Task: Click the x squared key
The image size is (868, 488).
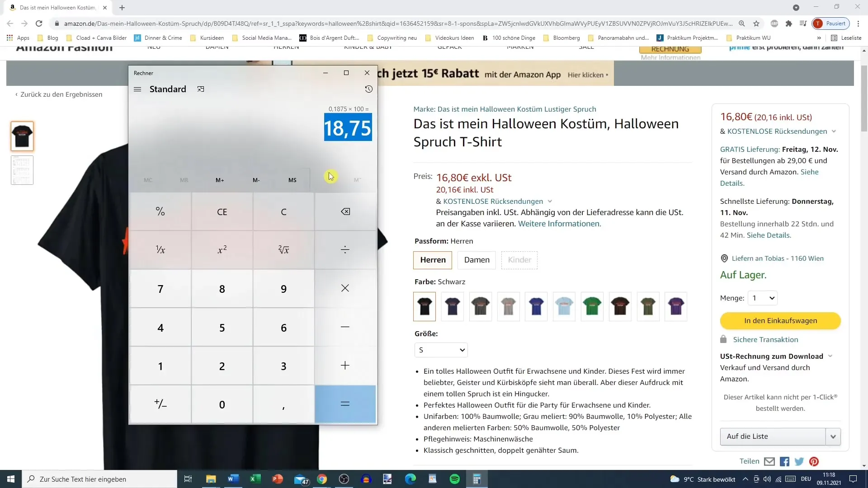Action: [222, 250]
